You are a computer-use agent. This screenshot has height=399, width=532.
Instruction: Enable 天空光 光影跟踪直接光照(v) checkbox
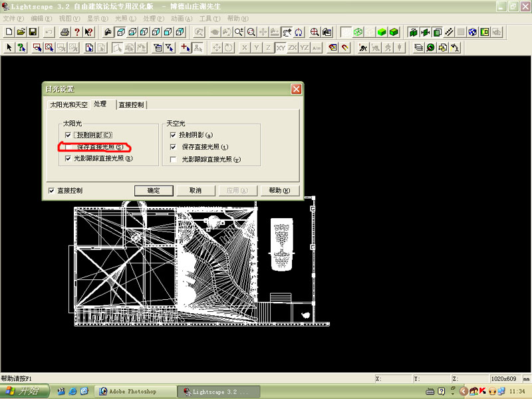pos(173,159)
